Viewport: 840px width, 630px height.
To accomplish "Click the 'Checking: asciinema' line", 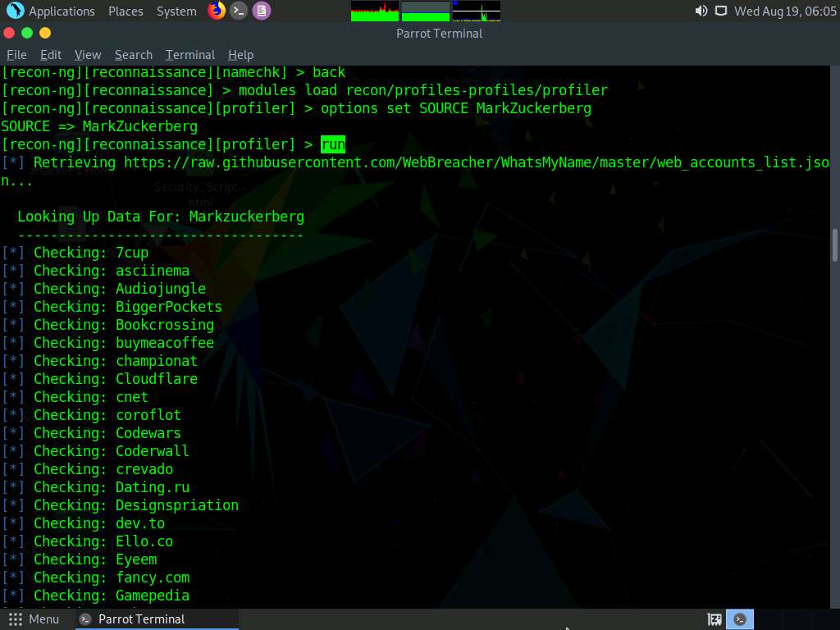I will pos(95,271).
